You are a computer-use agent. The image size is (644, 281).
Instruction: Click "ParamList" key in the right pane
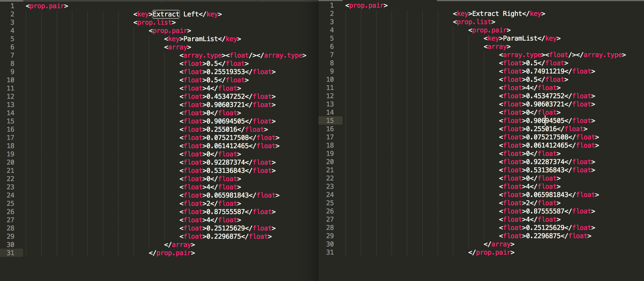(x=520, y=38)
